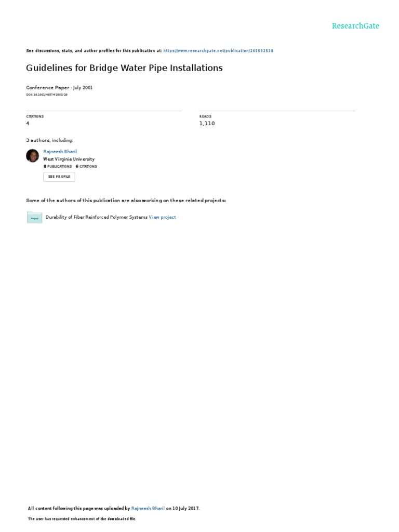Viewport: 399px width, 532px height.
Task: Click Durability of Fiber Reinforced Polymer Systems
Action: point(96,217)
